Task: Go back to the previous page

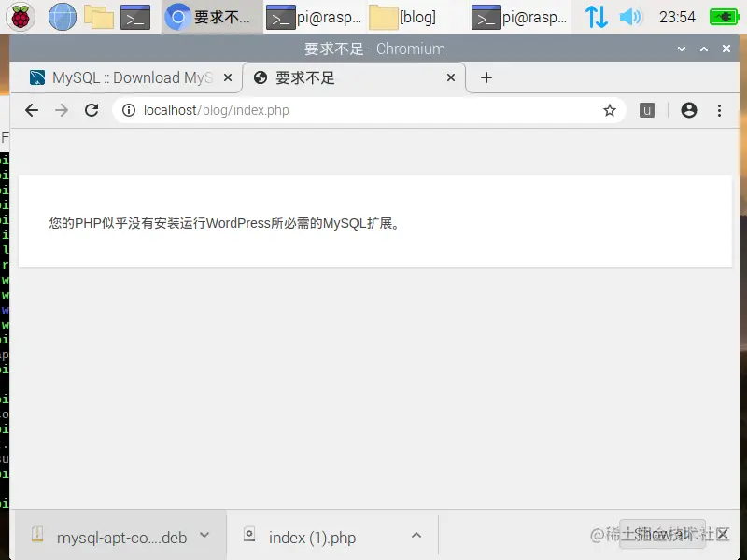Action: coord(32,110)
